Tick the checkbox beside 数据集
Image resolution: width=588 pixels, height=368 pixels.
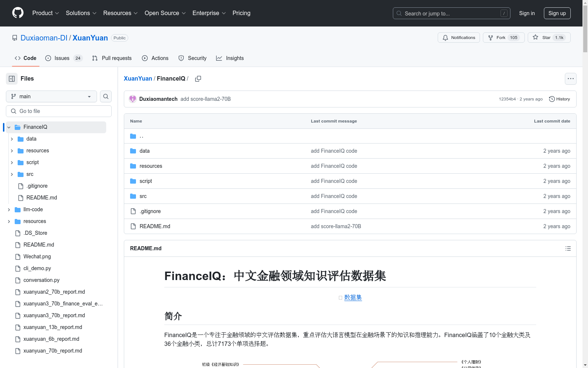[340, 297]
